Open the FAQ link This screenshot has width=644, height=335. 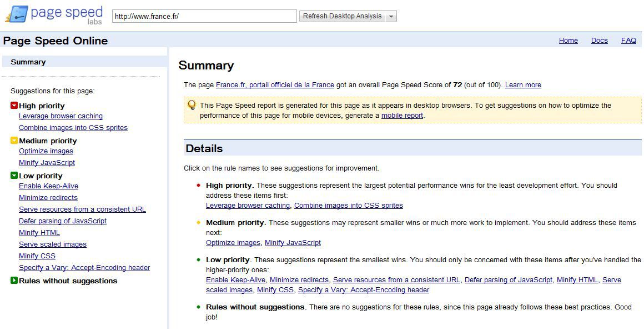(x=628, y=41)
